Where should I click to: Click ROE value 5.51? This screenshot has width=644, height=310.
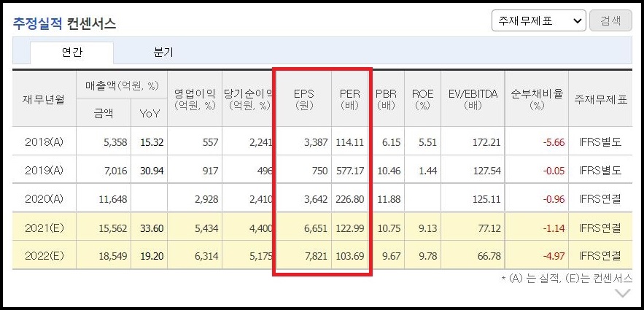(427, 142)
